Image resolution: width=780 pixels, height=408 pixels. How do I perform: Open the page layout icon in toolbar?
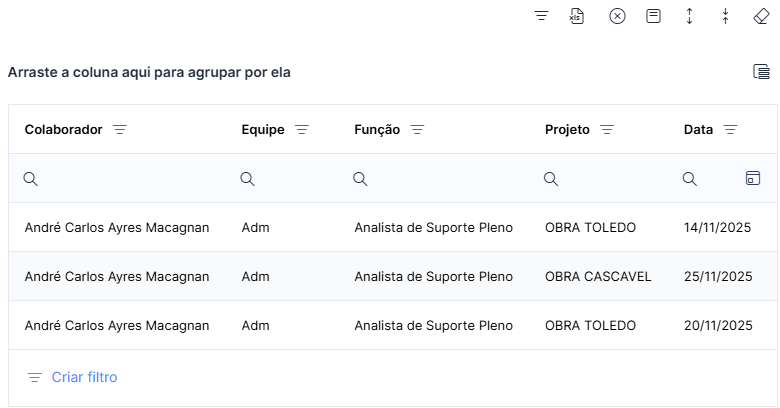click(x=653, y=16)
